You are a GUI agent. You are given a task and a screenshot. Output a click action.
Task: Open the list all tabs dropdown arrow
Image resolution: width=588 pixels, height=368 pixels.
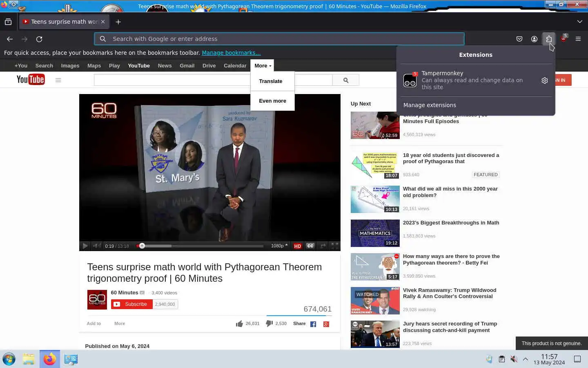pyautogui.click(x=580, y=22)
